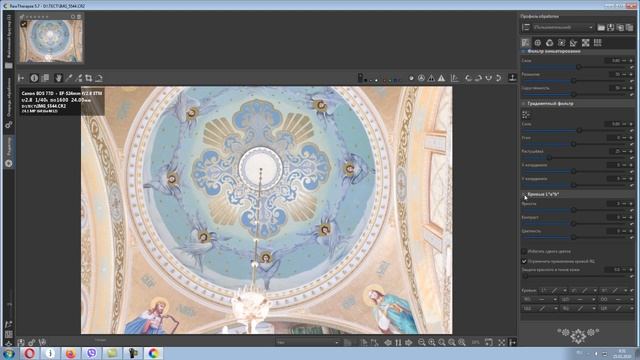Click Graduated filter on-image edit icon
The image size is (640, 360).
click(x=526, y=115)
